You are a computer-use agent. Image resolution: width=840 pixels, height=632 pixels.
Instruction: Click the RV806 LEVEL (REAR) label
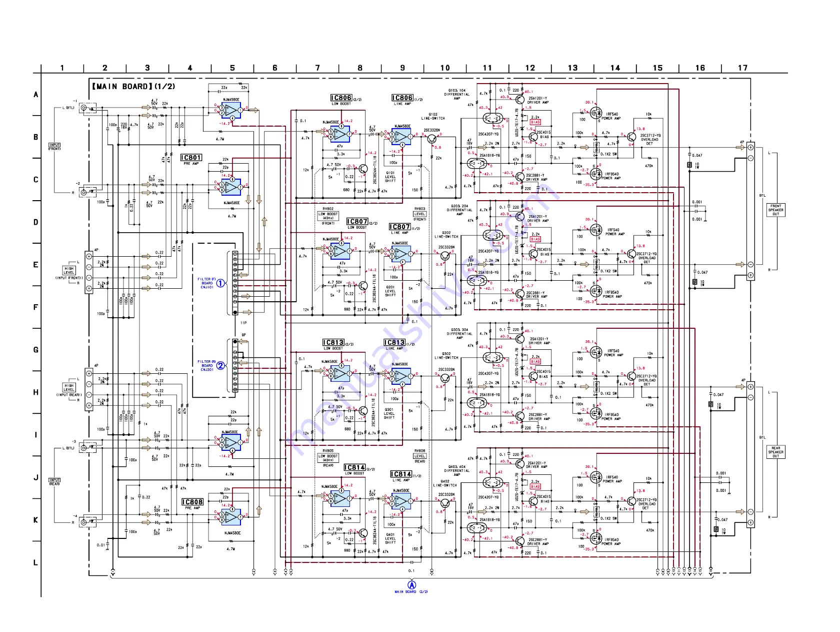pyautogui.click(x=420, y=456)
